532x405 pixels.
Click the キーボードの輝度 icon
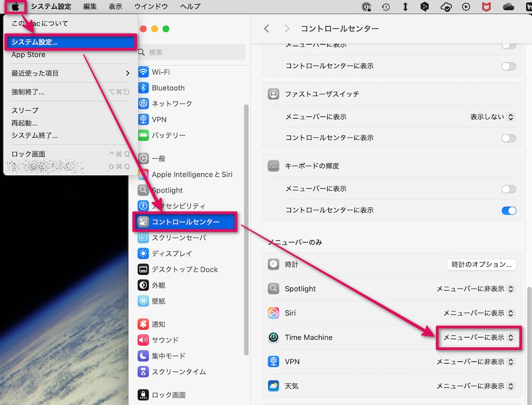(273, 166)
